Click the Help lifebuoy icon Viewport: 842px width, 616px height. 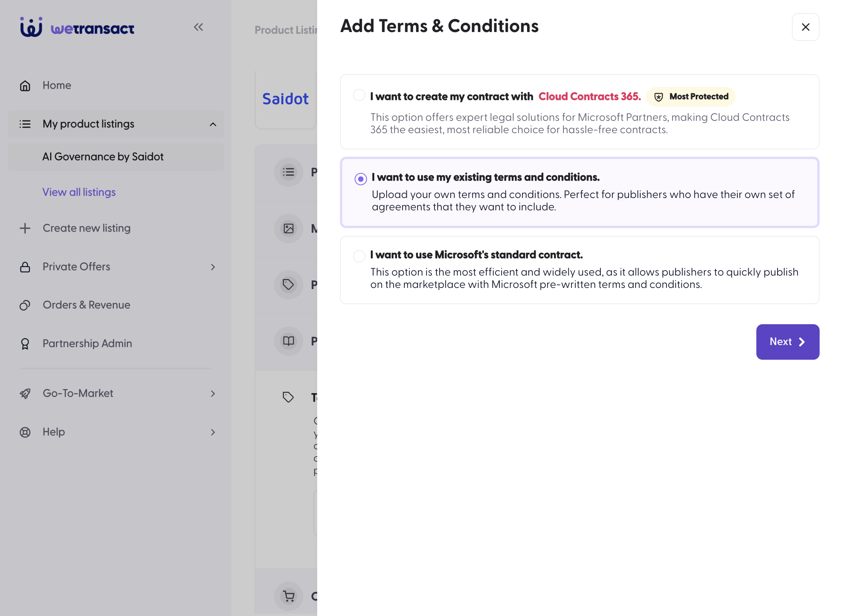pyautogui.click(x=25, y=432)
